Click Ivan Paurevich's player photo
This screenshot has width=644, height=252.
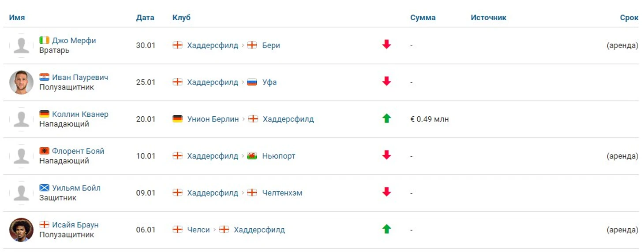[x=21, y=82]
